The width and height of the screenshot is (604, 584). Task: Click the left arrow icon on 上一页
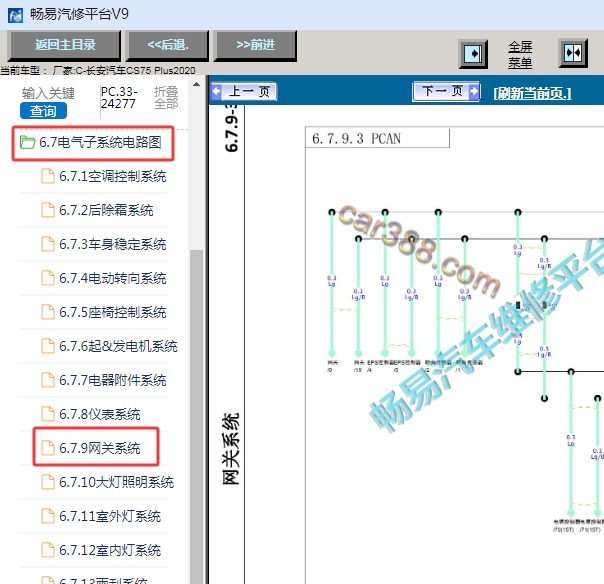point(216,92)
